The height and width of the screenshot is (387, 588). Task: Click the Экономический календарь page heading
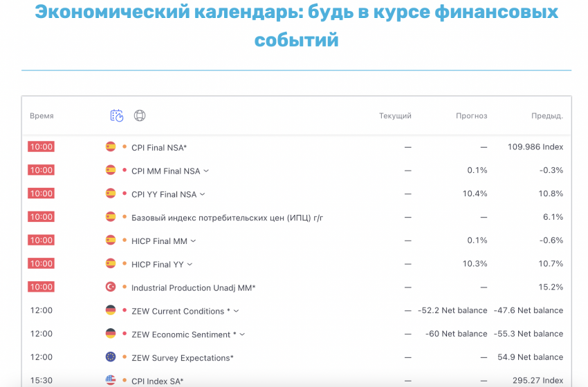[296, 26]
